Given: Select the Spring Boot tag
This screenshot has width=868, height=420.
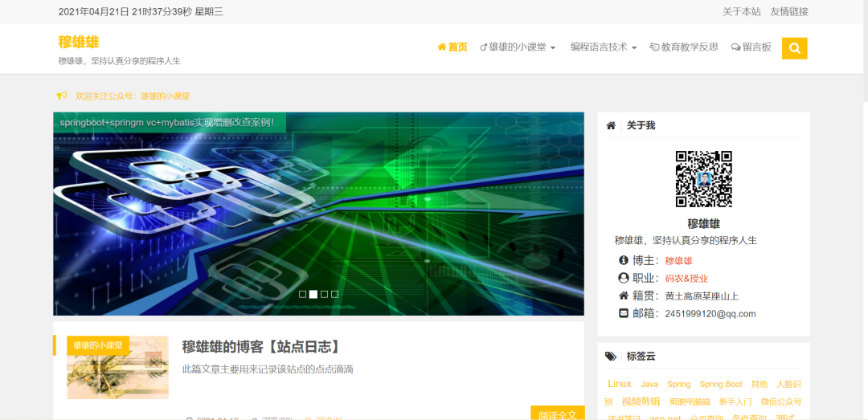Looking at the screenshot, I should [721, 384].
